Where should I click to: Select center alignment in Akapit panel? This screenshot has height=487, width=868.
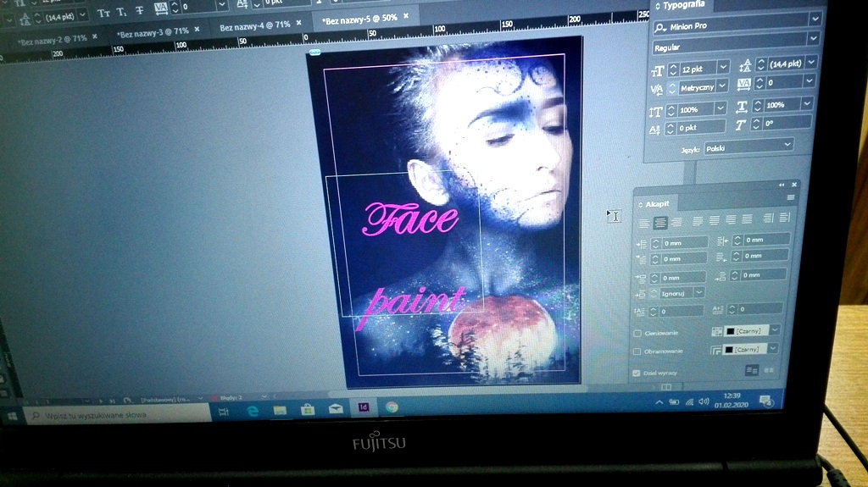tap(659, 223)
